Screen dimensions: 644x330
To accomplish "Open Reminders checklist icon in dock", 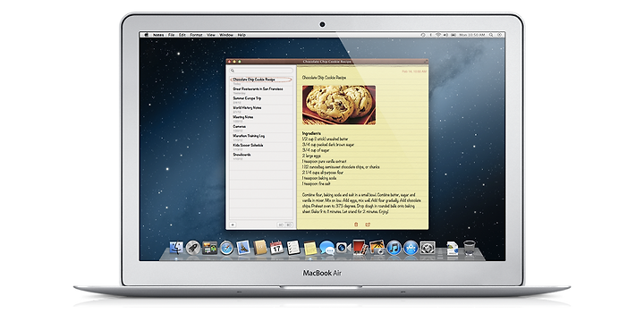I will click(293, 248).
